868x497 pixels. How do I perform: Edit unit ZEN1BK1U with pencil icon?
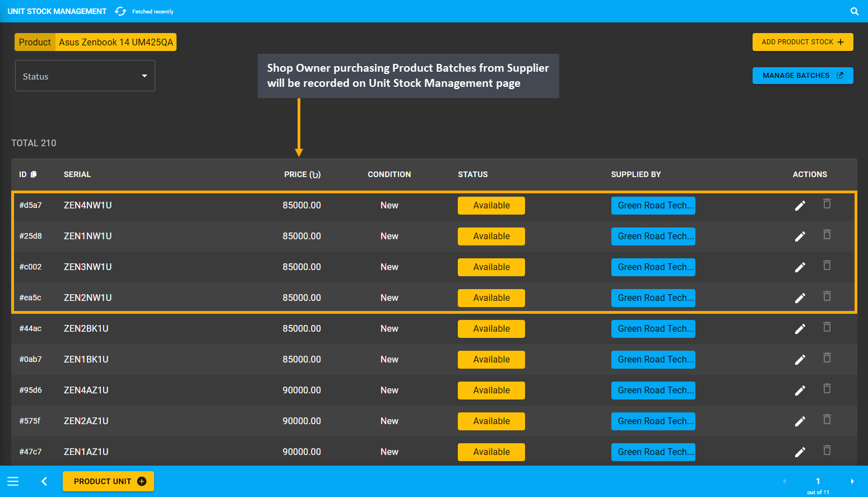pyautogui.click(x=800, y=360)
